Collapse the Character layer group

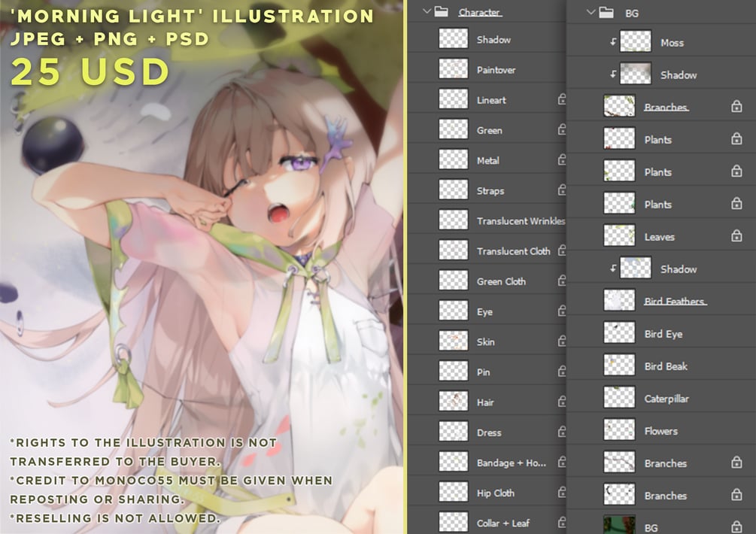pos(427,11)
